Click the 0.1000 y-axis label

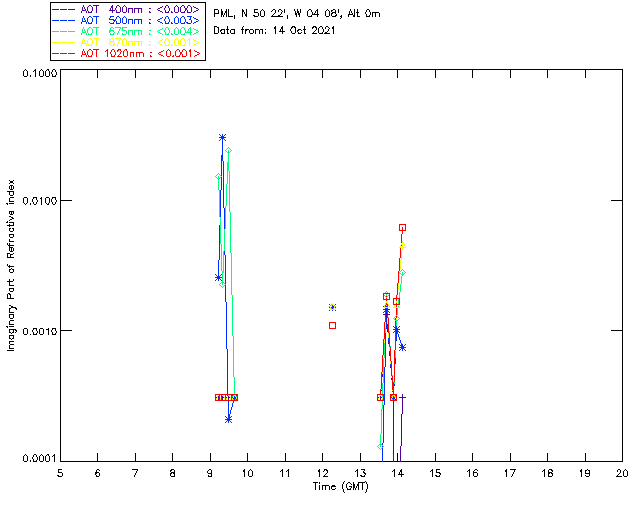(39, 73)
